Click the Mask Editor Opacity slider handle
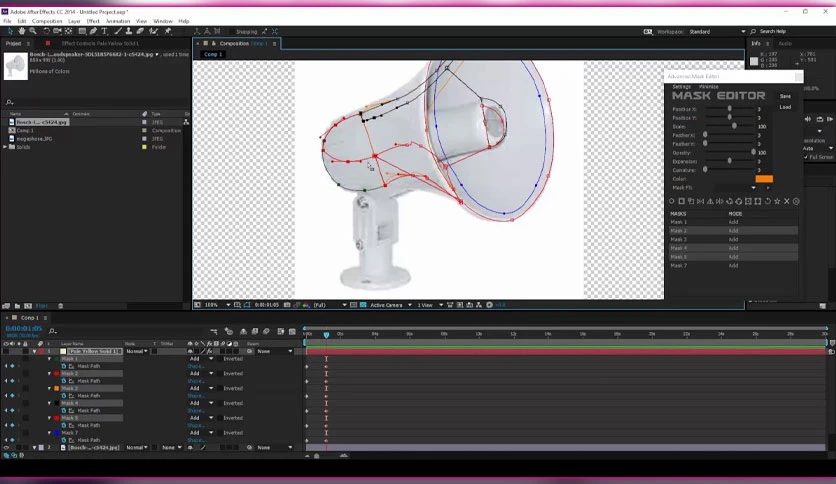 coord(753,152)
